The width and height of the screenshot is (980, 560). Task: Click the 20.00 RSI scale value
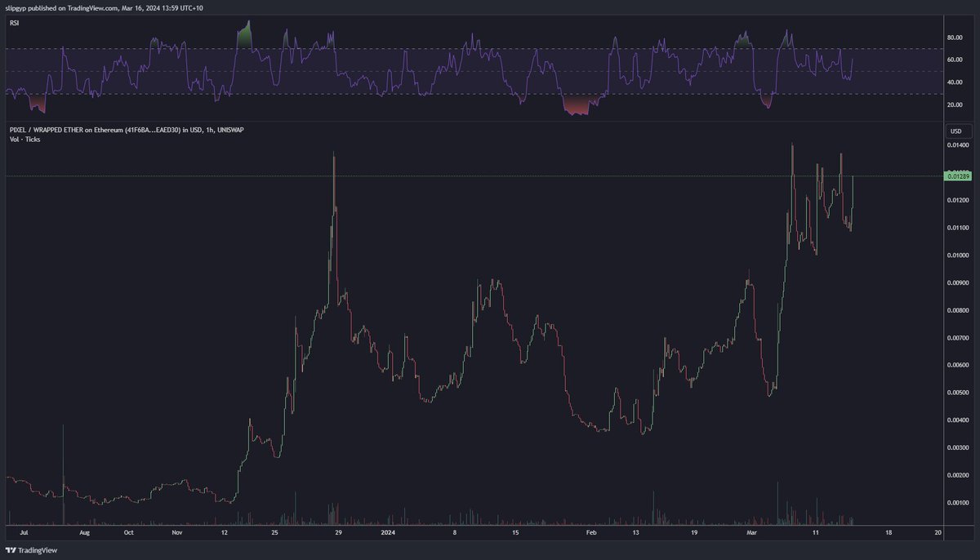[x=953, y=105]
